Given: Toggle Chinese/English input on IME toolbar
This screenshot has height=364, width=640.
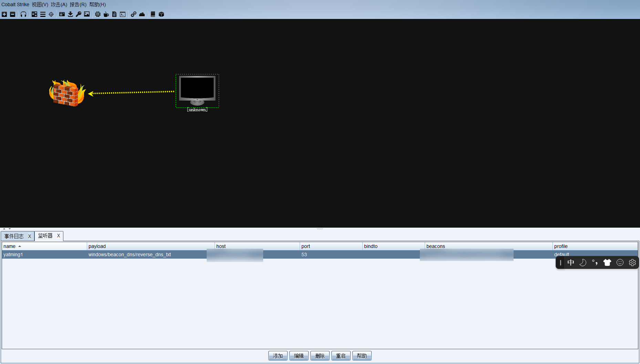Looking at the screenshot, I should click(x=571, y=262).
